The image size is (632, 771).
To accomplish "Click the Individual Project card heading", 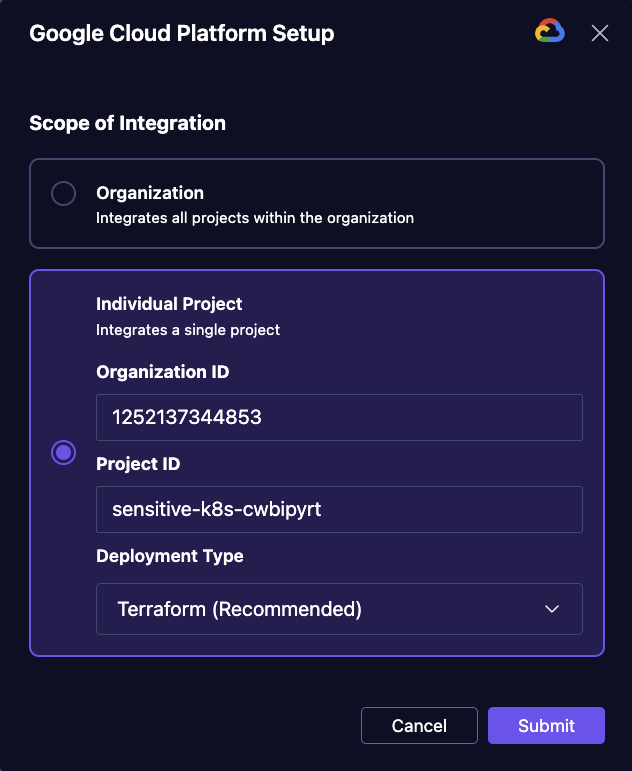I will [169, 304].
